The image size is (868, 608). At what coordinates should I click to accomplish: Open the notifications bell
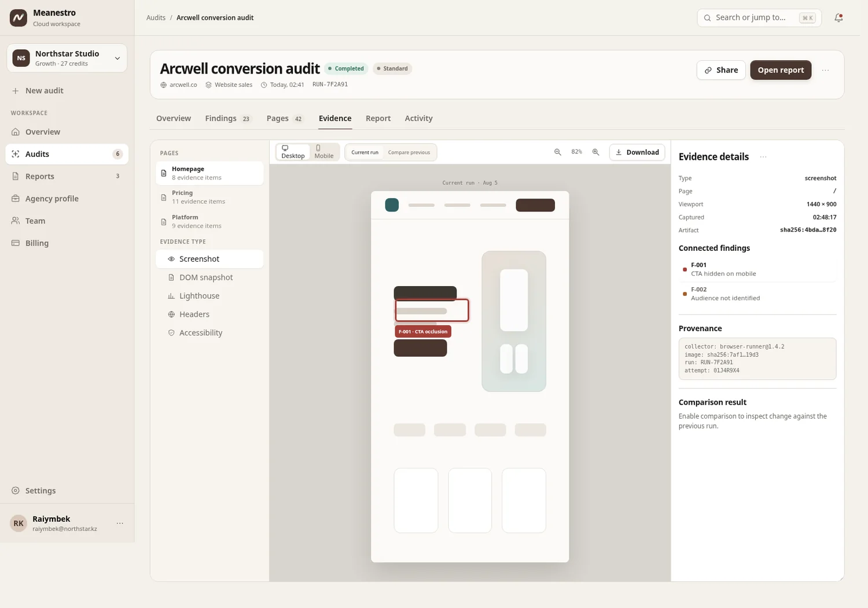coord(838,18)
